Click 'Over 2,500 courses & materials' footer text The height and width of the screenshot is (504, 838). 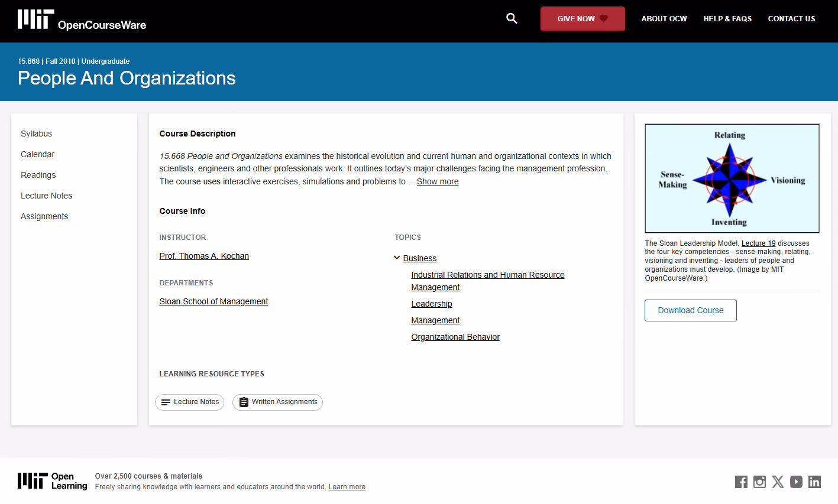click(x=148, y=476)
